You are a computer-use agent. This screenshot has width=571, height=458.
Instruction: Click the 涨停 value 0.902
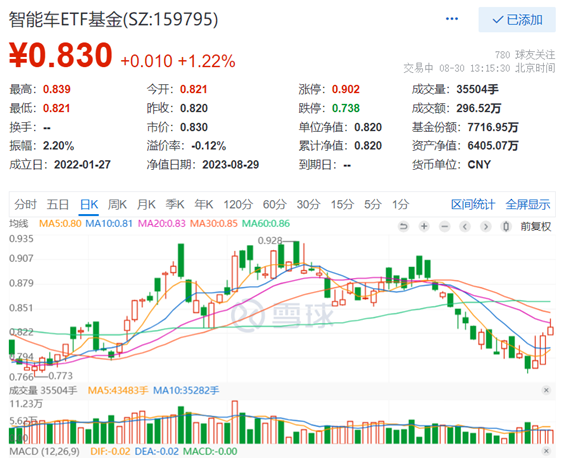point(346,89)
